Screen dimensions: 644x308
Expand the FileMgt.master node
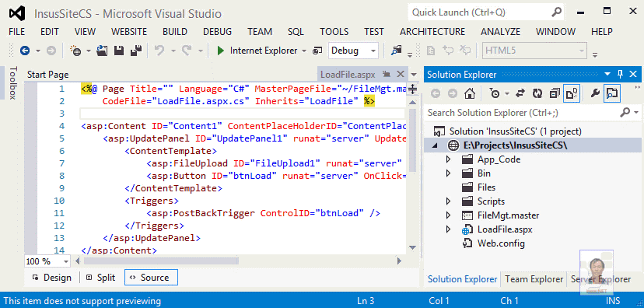(x=448, y=215)
